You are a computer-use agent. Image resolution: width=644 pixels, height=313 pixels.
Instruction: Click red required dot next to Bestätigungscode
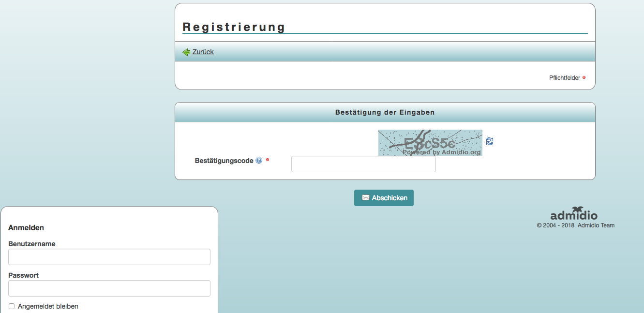[x=268, y=160]
